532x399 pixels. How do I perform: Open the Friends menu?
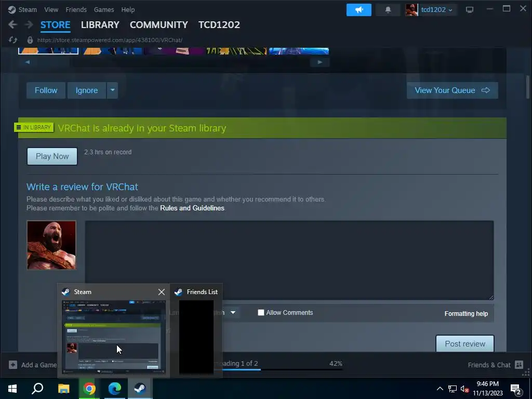[x=76, y=9]
